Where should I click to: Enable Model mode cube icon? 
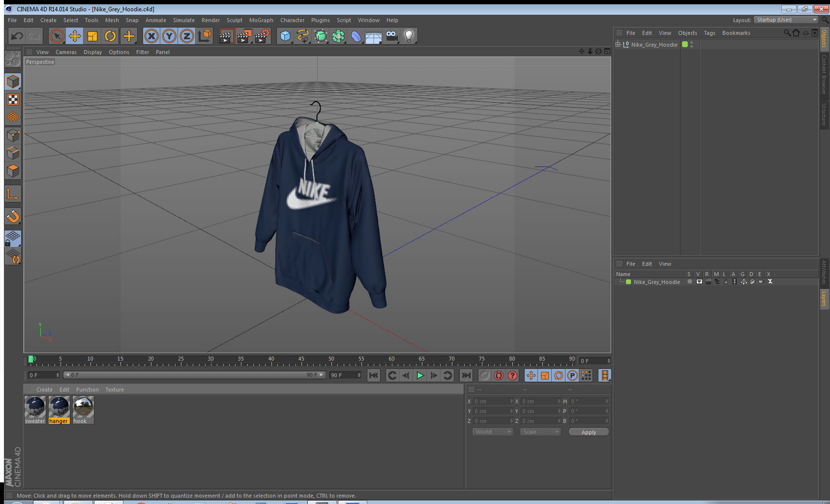[x=13, y=82]
